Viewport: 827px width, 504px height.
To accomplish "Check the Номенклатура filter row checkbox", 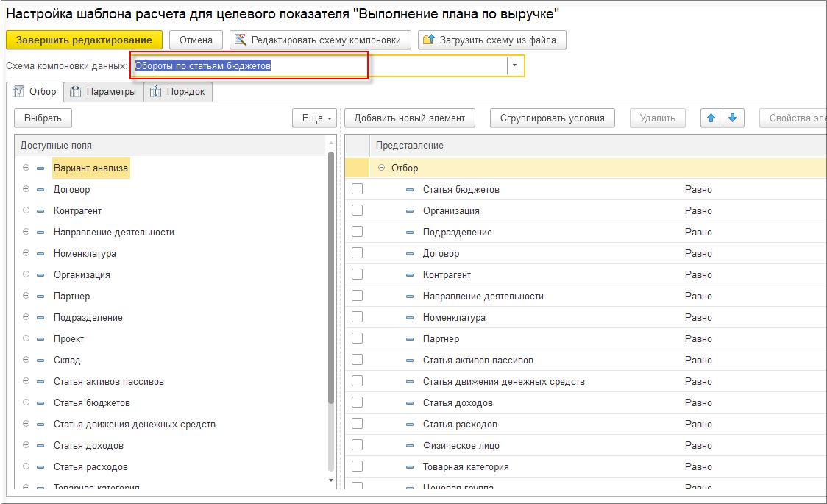I will 357,317.
